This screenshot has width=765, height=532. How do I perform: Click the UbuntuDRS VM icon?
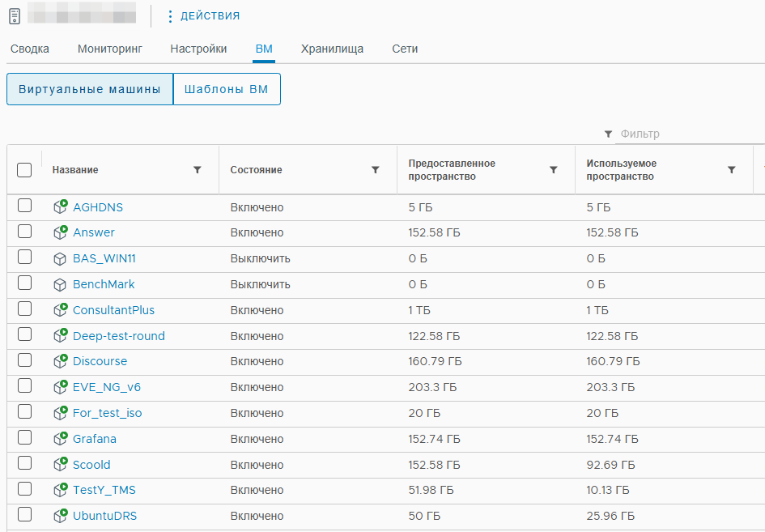tap(60, 516)
